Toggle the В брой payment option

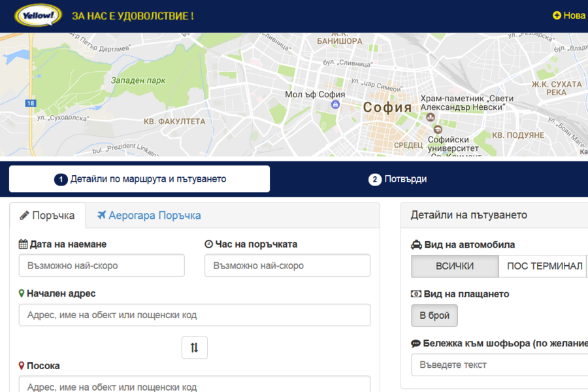[x=434, y=316]
